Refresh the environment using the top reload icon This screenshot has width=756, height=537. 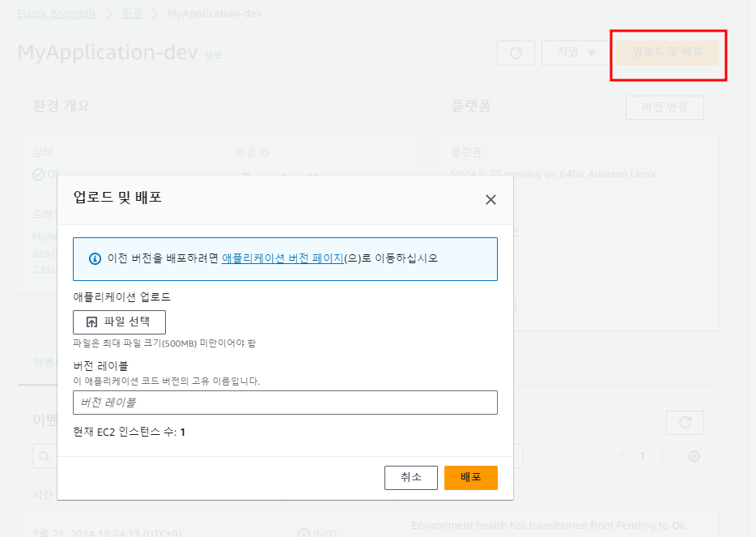516,53
